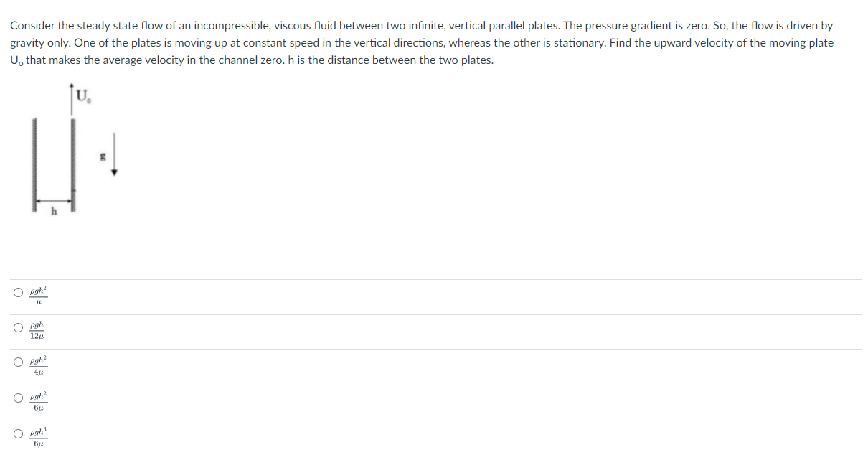Click the ρgh²/μ formula label
Screen dimensions: 868x455
tap(38, 294)
